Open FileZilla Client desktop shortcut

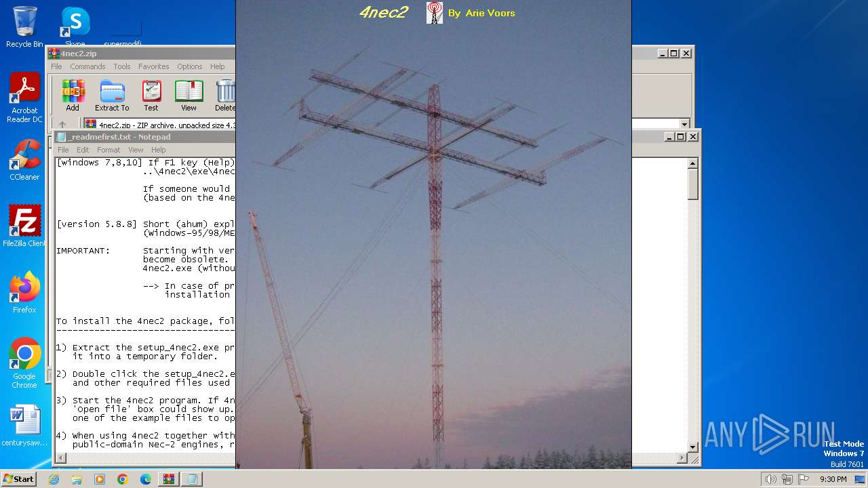coord(24,226)
